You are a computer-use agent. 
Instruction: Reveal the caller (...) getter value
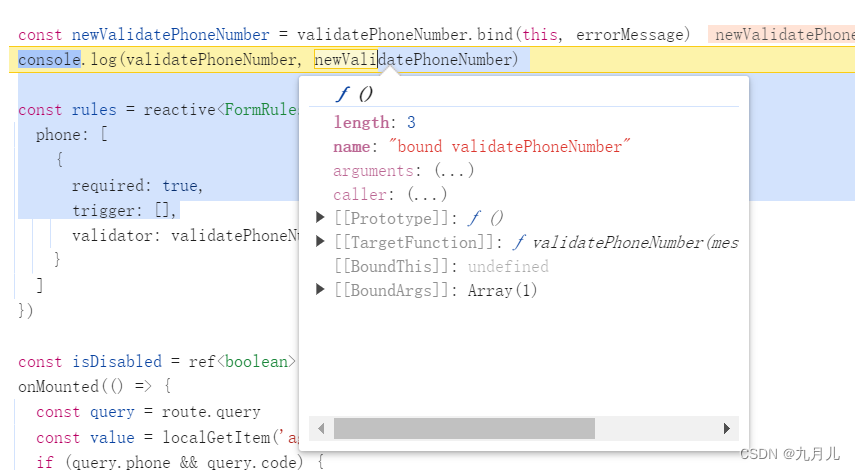pyautogui.click(x=427, y=195)
